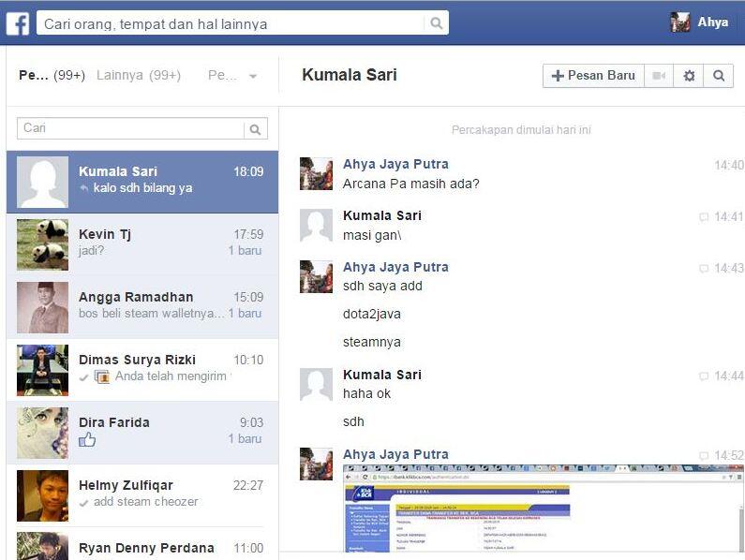
Task: Click the message icon next to 14:41
Action: [x=704, y=217]
